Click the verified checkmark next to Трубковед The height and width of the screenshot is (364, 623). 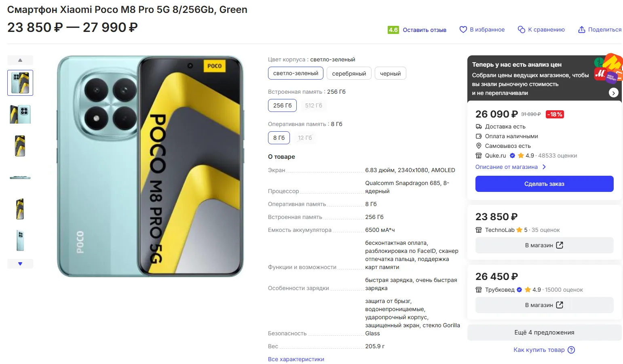pyautogui.click(x=519, y=290)
